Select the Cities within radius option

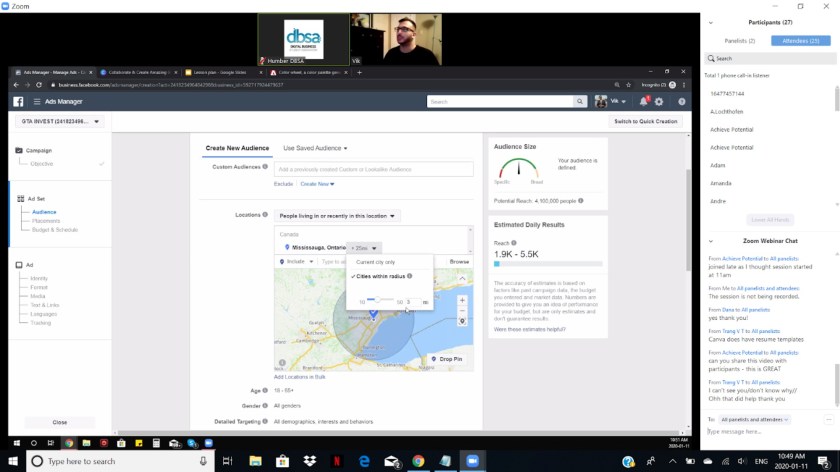(383, 276)
